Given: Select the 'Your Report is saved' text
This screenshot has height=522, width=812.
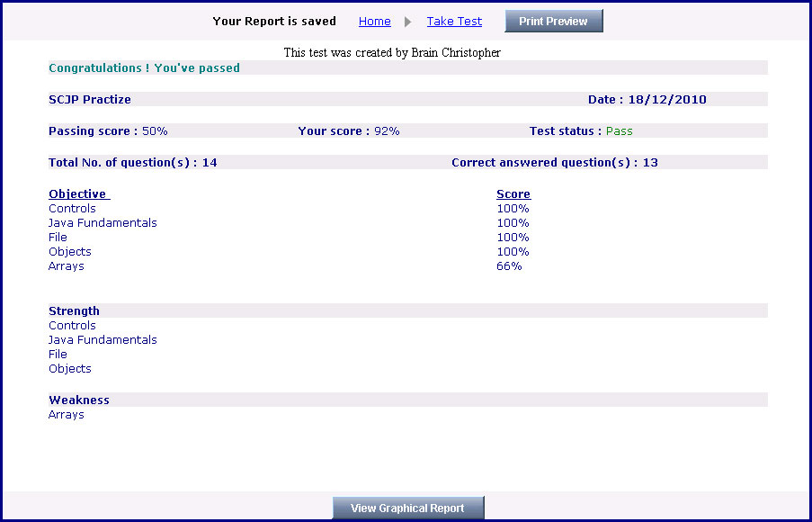Looking at the screenshot, I should click(274, 22).
